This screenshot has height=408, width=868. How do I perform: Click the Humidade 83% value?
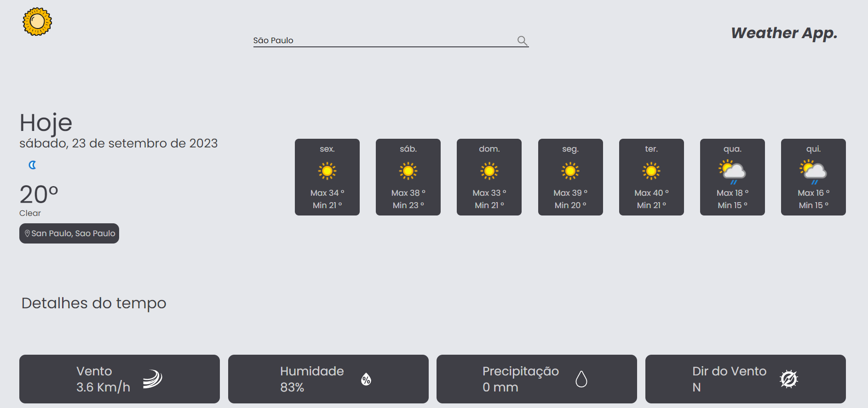point(292,387)
